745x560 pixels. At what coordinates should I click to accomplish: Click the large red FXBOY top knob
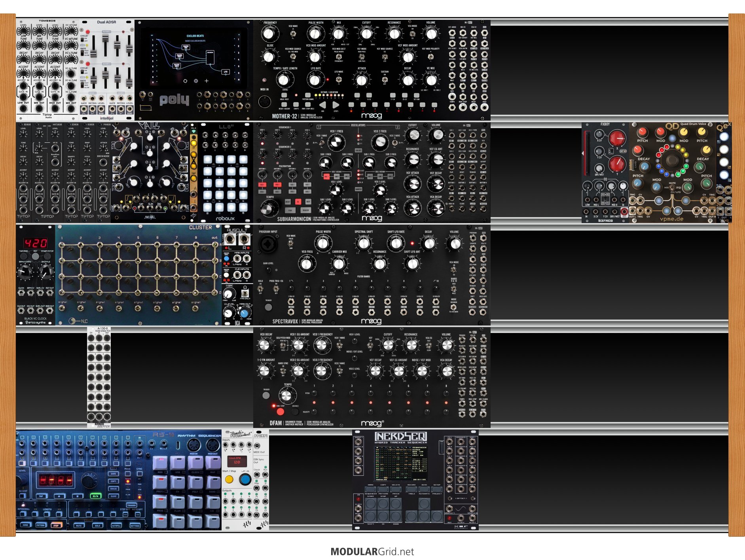click(x=617, y=138)
